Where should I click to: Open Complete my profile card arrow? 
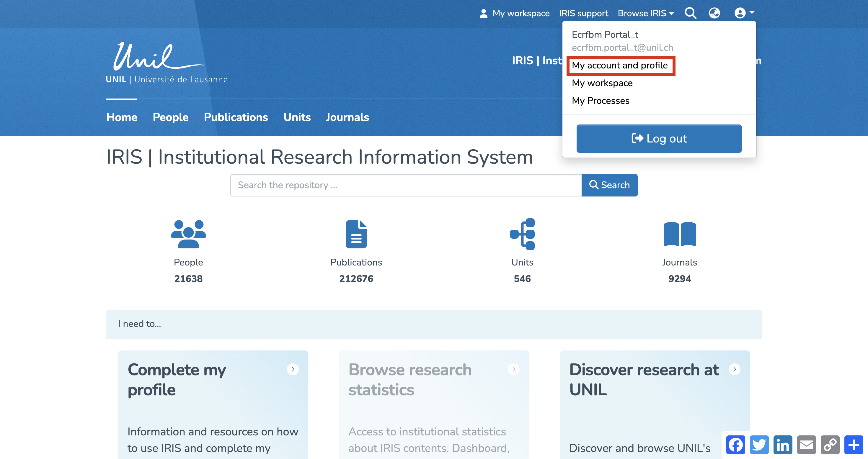click(293, 369)
